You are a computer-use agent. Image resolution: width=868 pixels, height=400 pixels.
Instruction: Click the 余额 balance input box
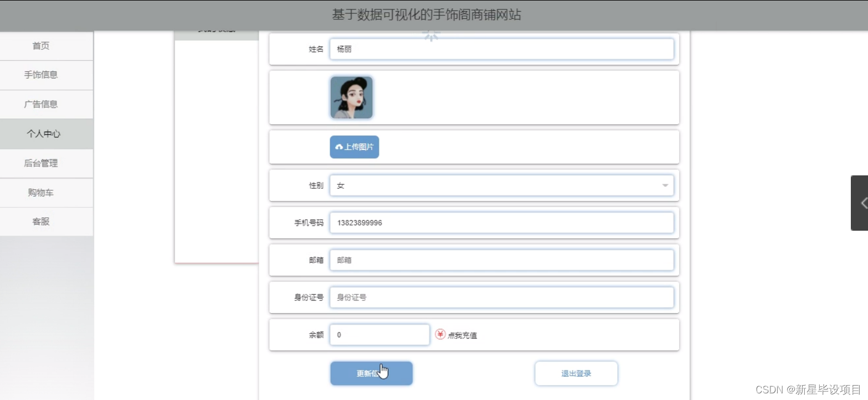(x=379, y=334)
